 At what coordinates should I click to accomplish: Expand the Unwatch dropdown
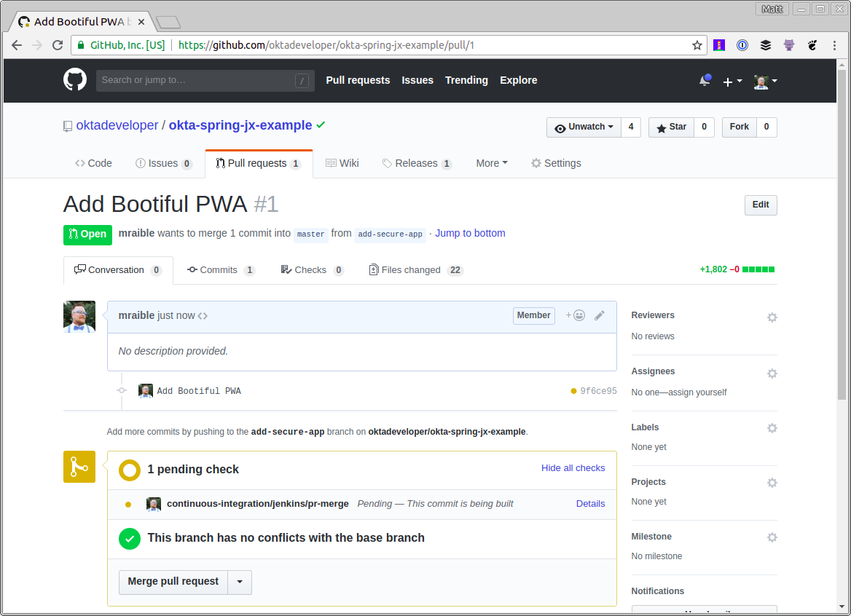pos(583,127)
